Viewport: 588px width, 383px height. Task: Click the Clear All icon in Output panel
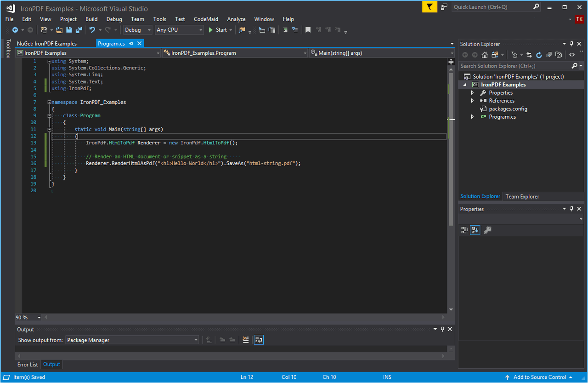(246, 340)
